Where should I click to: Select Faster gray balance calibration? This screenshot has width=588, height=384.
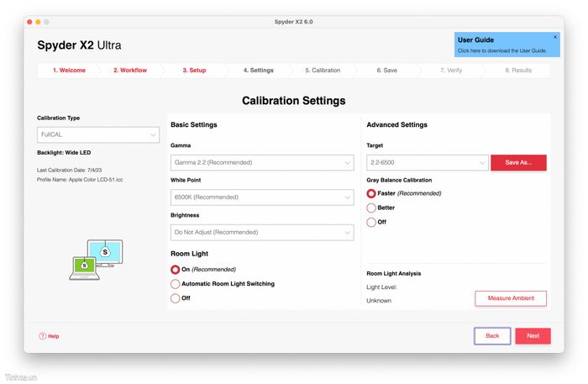[x=371, y=193]
